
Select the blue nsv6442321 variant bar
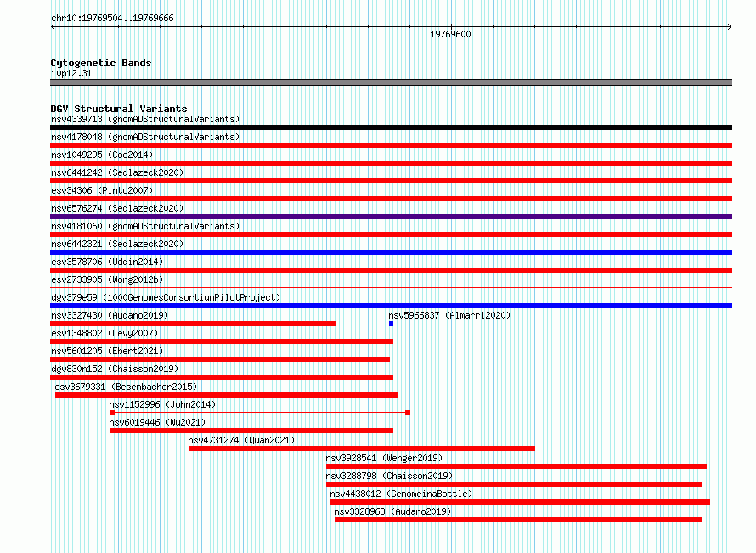[x=391, y=252]
